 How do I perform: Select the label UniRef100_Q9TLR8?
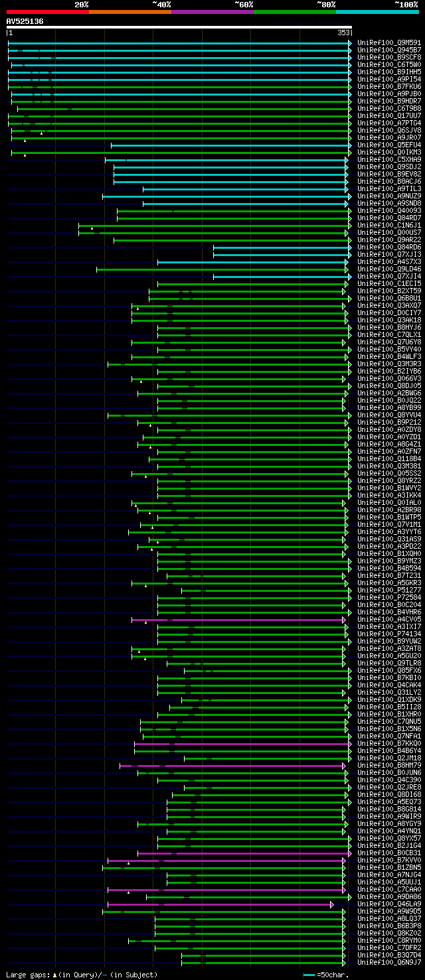click(389, 664)
